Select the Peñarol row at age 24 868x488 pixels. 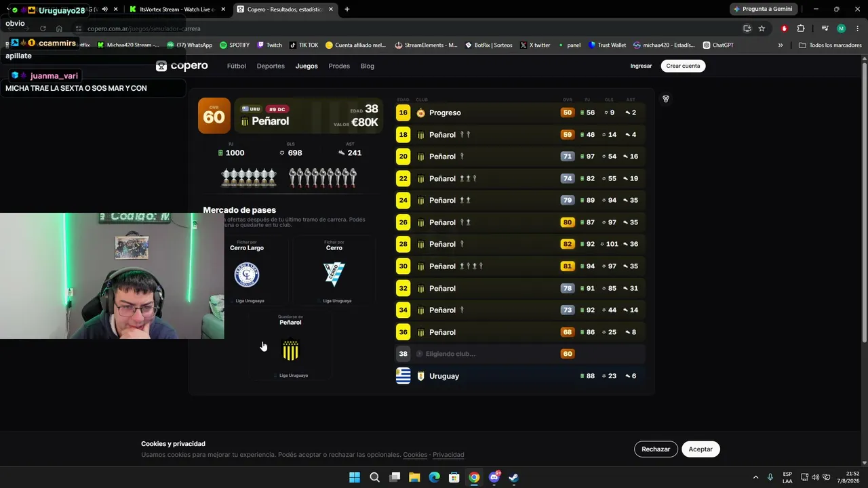519,201
